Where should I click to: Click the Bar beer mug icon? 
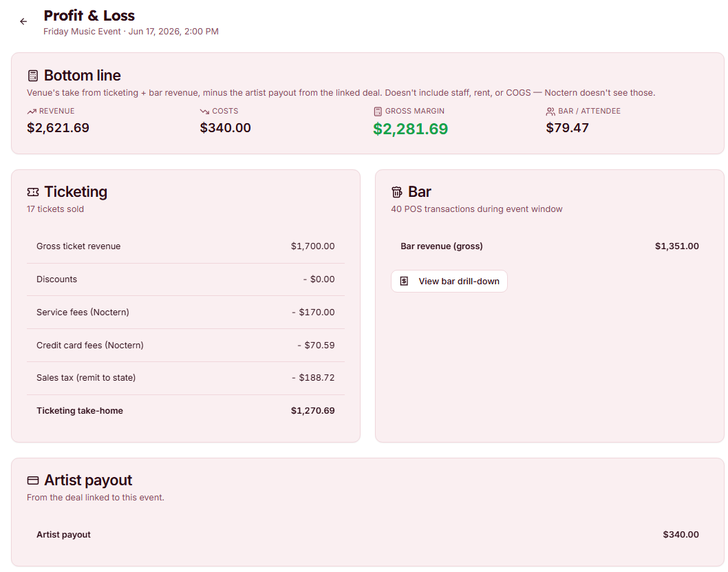coord(396,192)
